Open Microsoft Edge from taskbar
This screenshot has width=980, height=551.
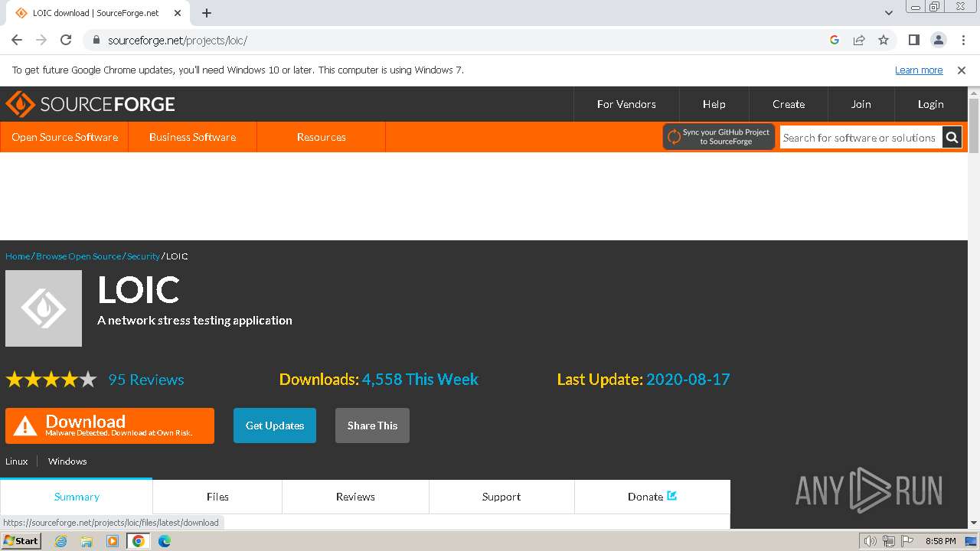[x=165, y=541]
